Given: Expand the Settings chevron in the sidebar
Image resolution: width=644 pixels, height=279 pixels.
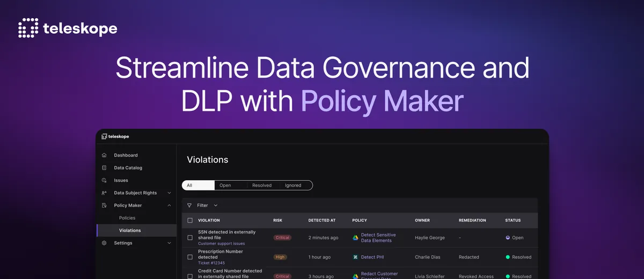Looking at the screenshot, I should pos(169,243).
